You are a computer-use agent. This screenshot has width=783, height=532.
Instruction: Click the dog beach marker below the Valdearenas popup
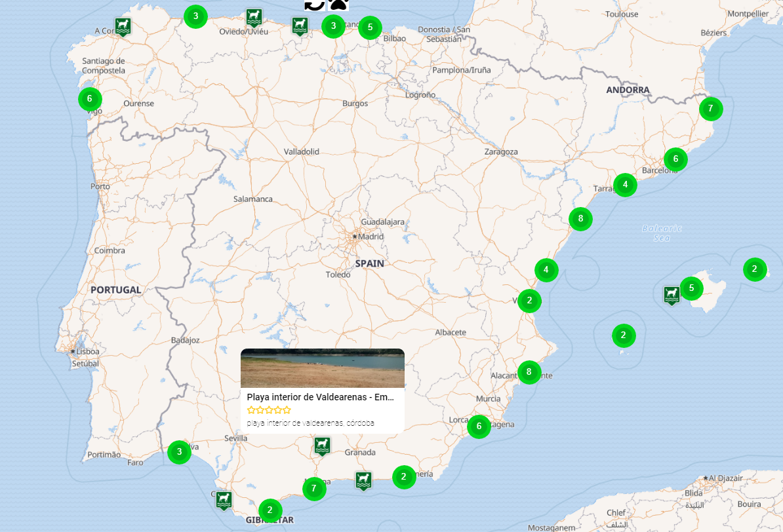[x=322, y=446]
